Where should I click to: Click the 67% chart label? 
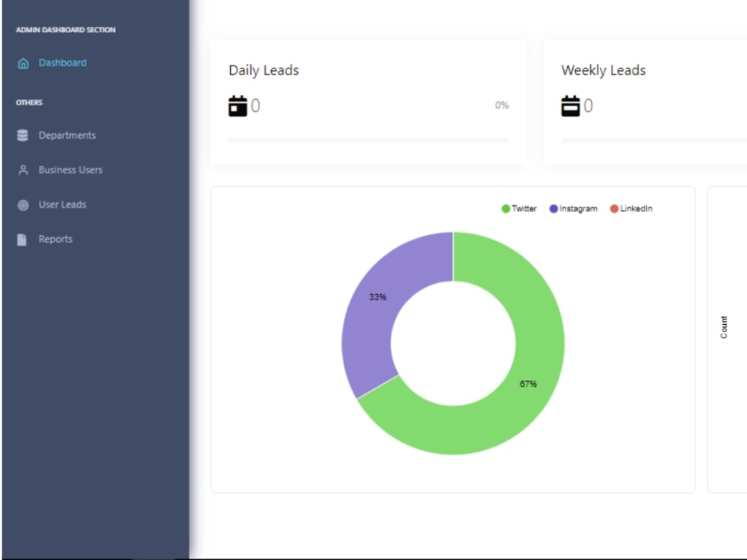coord(528,384)
